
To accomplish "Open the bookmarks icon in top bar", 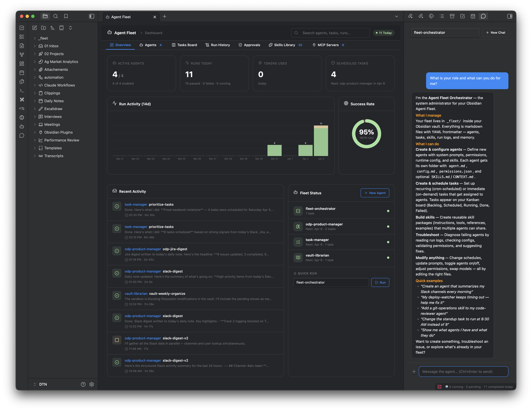I will pyautogui.click(x=66, y=16).
